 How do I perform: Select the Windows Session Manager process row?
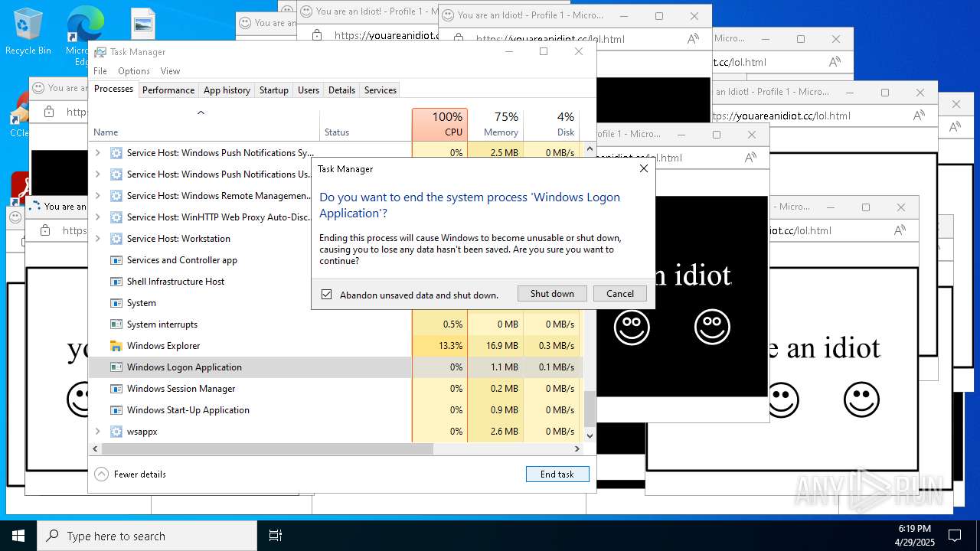336,389
